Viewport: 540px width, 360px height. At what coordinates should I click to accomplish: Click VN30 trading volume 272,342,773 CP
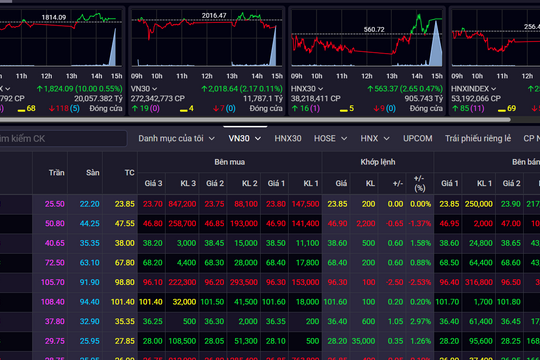pyautogui.click(x=158, y=99)
